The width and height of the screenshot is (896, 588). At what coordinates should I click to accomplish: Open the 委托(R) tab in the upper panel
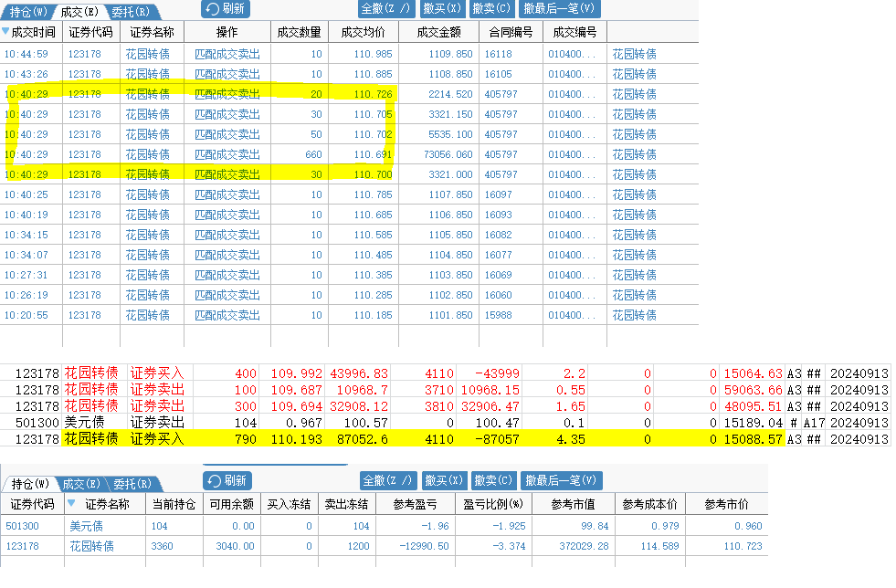point(131,12)
